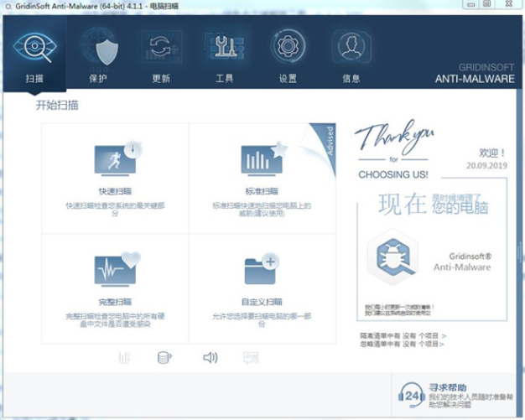Maximize the Anti-Malware window
Image resolution: width=525 pixels, height=420 pixels.
[x=487, y=4]
